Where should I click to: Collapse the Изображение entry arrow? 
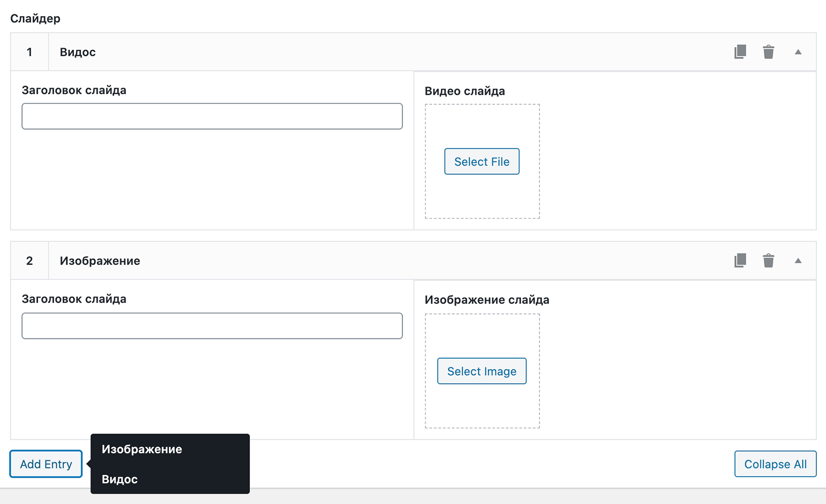click(x=798, y=261)
